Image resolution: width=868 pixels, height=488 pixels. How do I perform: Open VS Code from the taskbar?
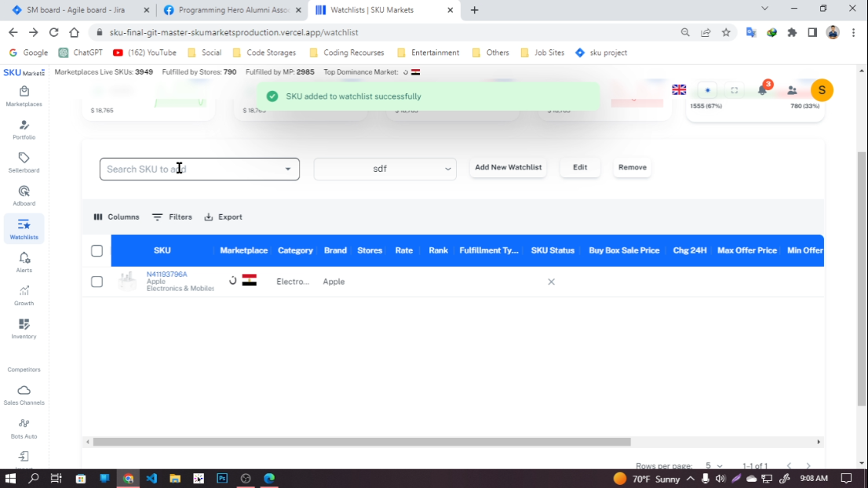click(151, 478)
